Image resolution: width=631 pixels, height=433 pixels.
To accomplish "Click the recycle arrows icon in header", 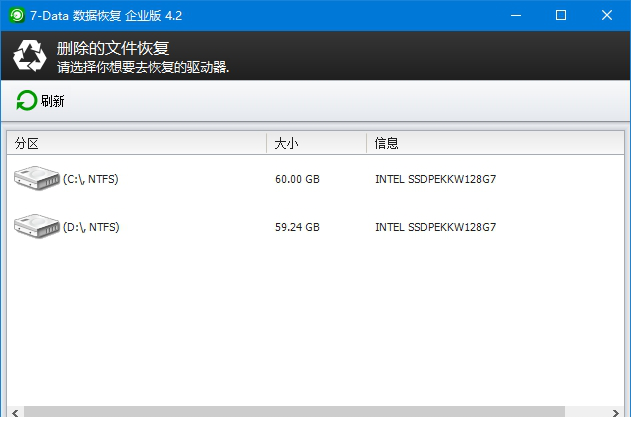I will [x=29, y=56].
